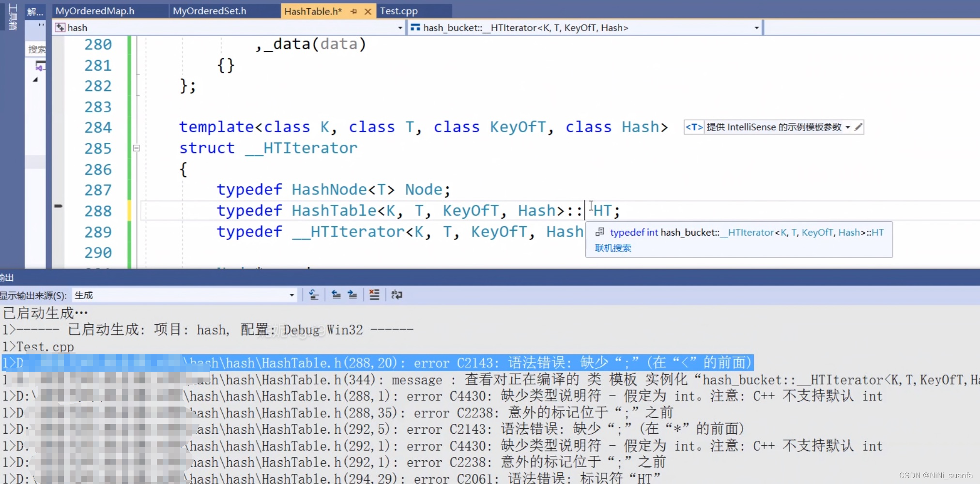The width and height of the screenshot is (980, 484).
Task: Click the solution icon in explorer tree
Action: pos(40,66)
